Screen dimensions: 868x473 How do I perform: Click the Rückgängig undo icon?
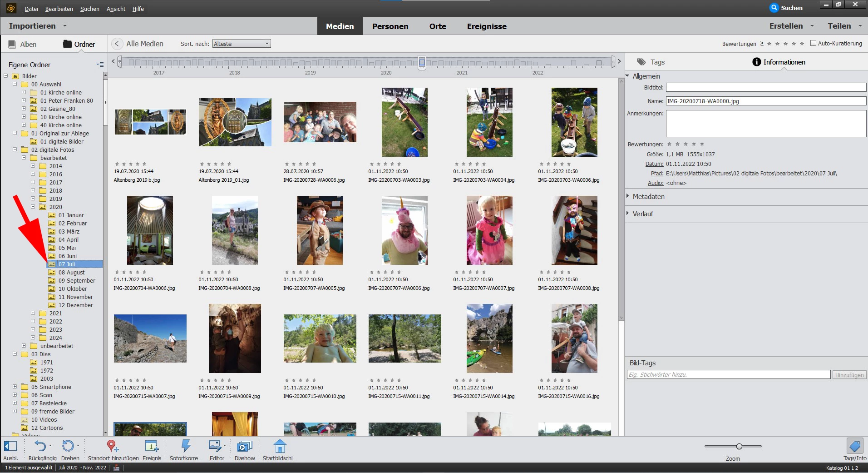(x=40, y=446)
